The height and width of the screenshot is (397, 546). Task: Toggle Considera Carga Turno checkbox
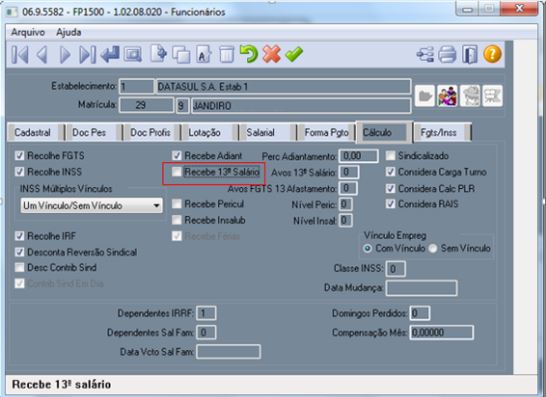pyautogui.click(x=391, y=172)
